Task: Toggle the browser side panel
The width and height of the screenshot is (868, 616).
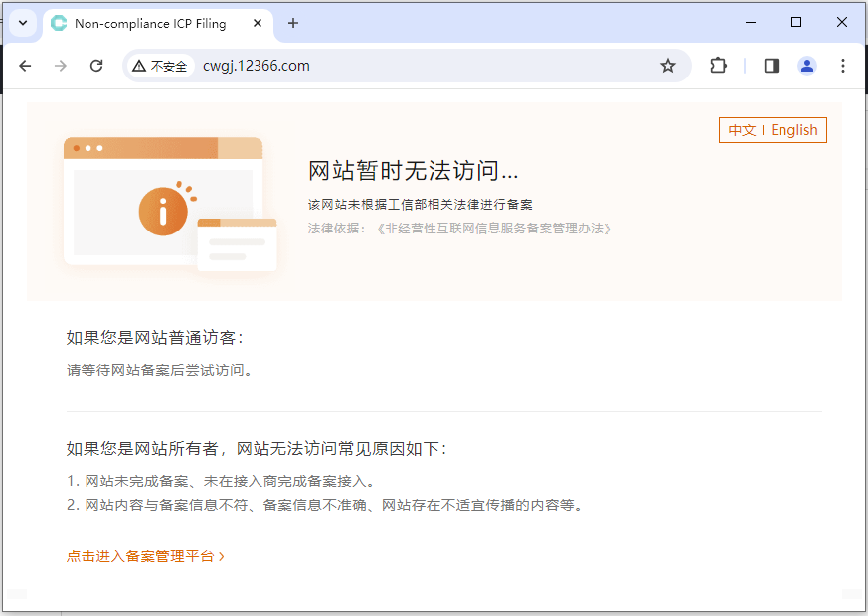Action: [772, 66]
